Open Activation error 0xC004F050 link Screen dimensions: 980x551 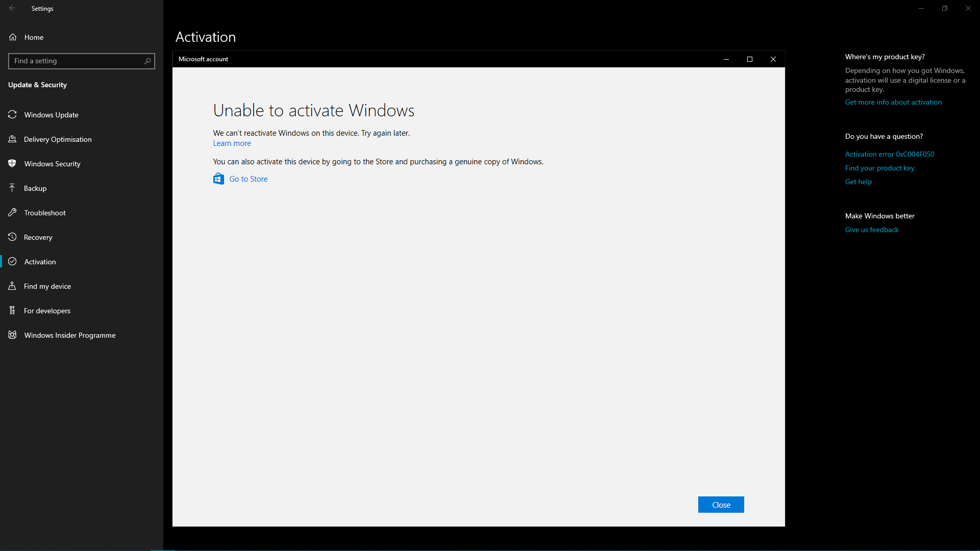[x=889, y=154]
